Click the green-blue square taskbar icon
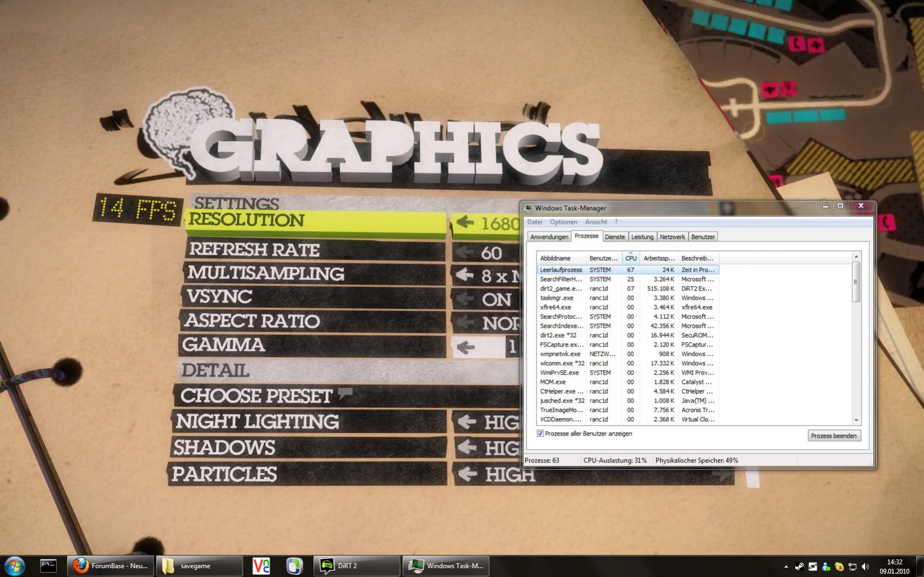Image resolution: width=924 pixels, height=577 pixels. tap(294, 565)
